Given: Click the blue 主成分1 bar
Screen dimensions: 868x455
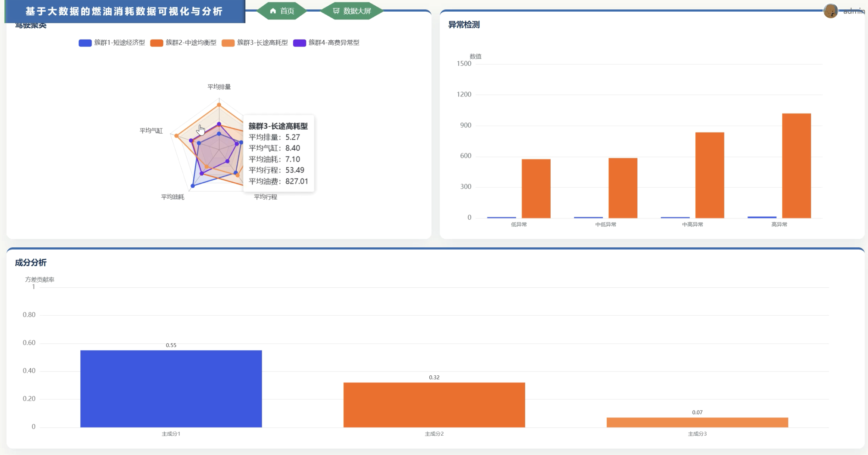Looking at the screenshot, I should (x=171, y=389).
